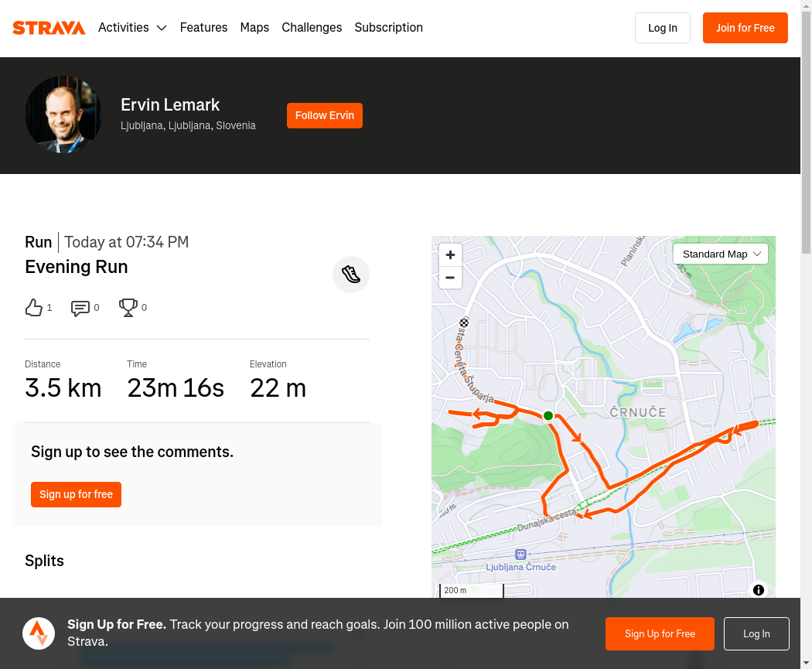Screen dimensions: 812x669
Task: Click the green start marker on the route
Action: (x=548, y=416)
